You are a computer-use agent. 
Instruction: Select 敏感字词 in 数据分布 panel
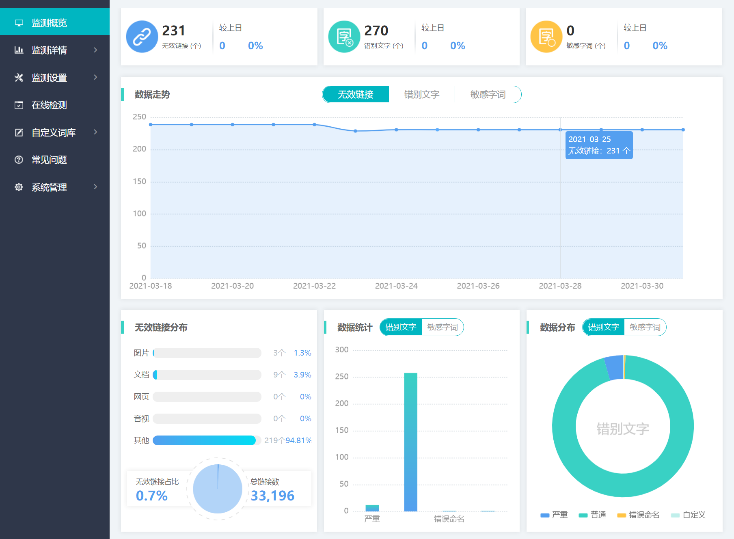(x=645, y=327)
